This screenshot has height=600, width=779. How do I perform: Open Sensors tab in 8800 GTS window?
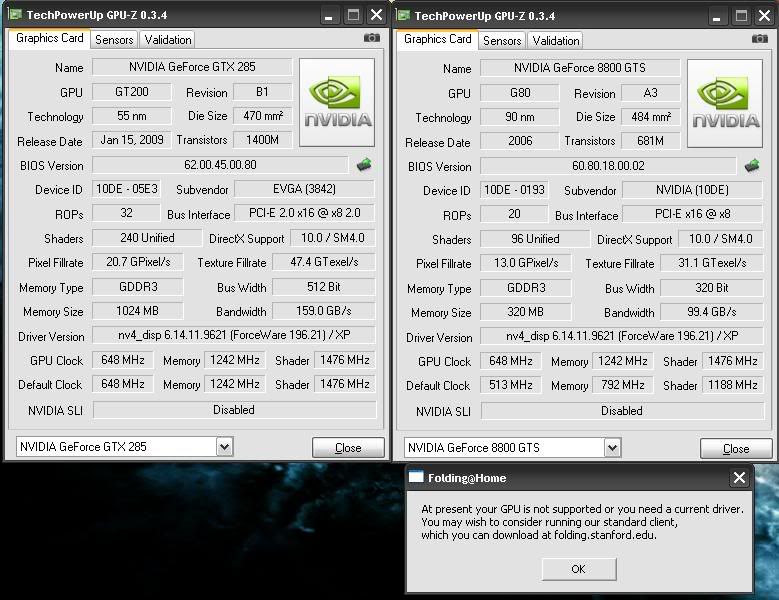pyautogui.click(x=502, y=41)
